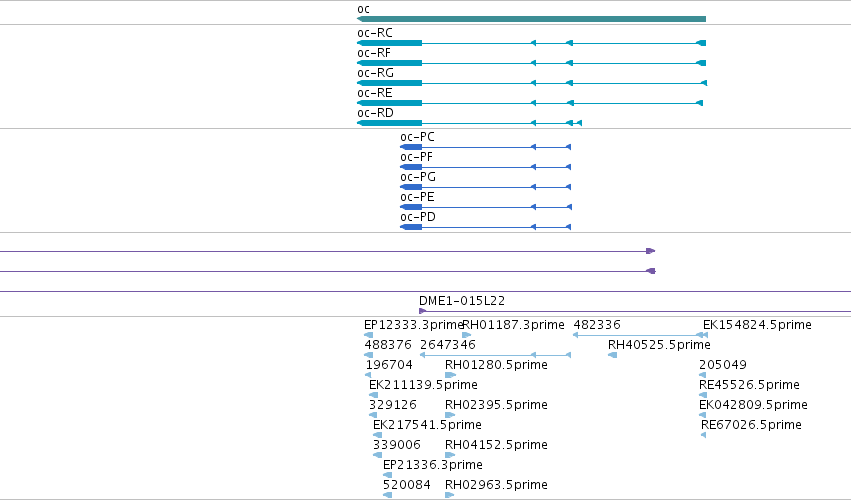Screen dimensions: 851x500
Task: Click arrow glyph under EP21336.3prime
Action: coord(388,475)
